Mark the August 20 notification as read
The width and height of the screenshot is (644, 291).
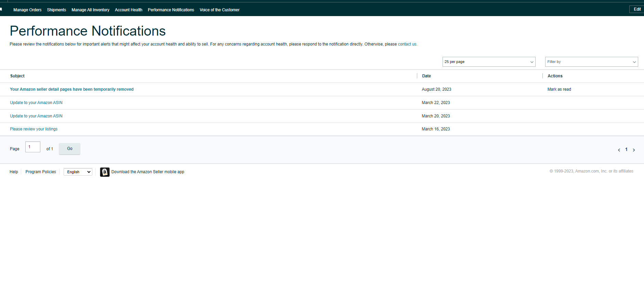[559, 89]
